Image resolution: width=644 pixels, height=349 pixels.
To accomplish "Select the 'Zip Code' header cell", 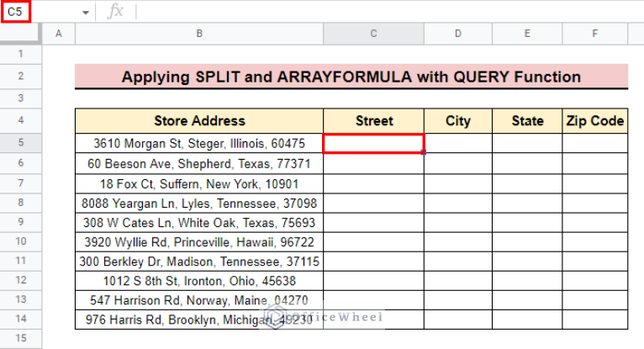I will [594, 121].
